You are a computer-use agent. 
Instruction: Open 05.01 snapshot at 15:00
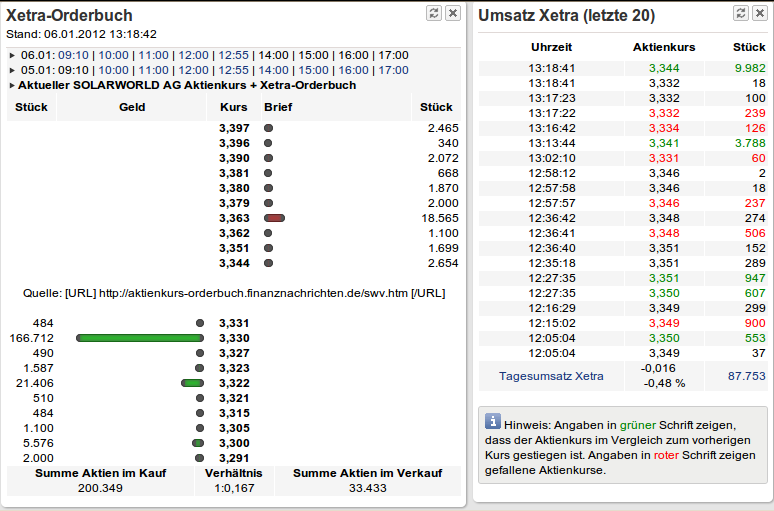click(x=313, y=70)
